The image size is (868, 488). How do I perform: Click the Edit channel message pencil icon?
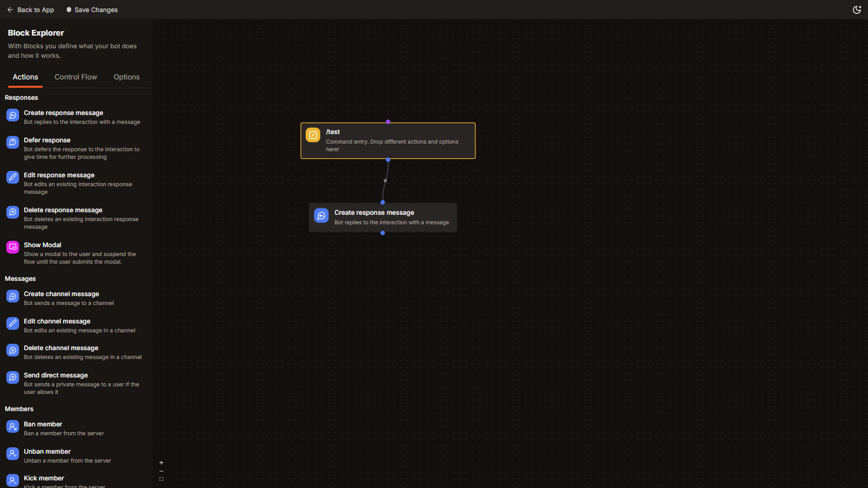pos(13,323)
